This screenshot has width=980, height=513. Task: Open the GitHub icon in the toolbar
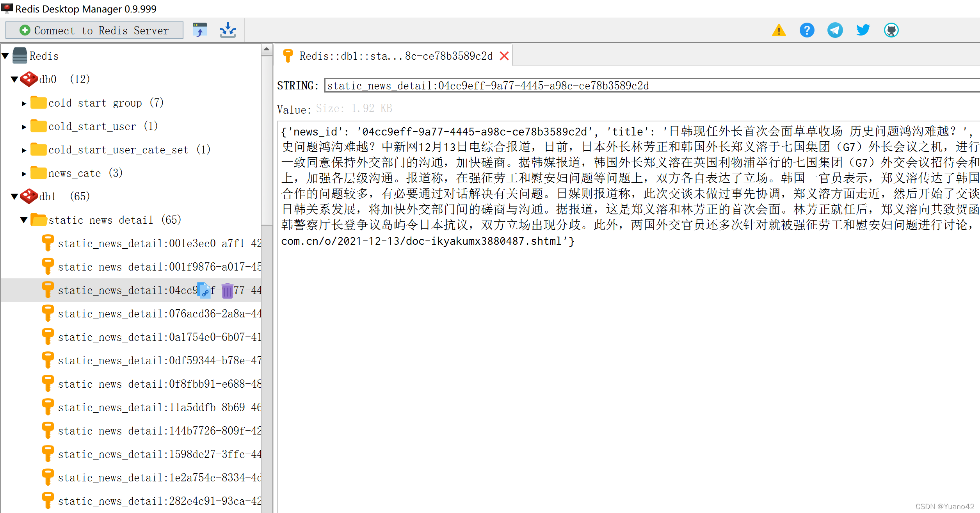tap(891, 30)
